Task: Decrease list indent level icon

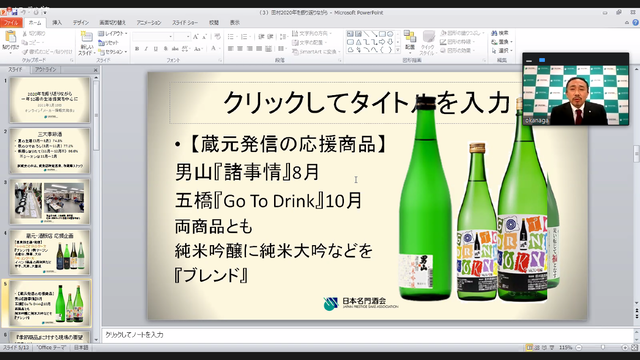Action: pos(261,37)
